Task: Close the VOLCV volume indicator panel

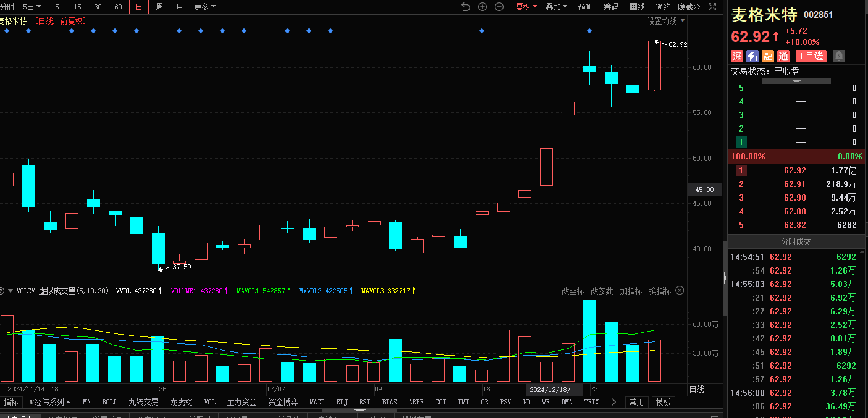Action: pos(680,291)
